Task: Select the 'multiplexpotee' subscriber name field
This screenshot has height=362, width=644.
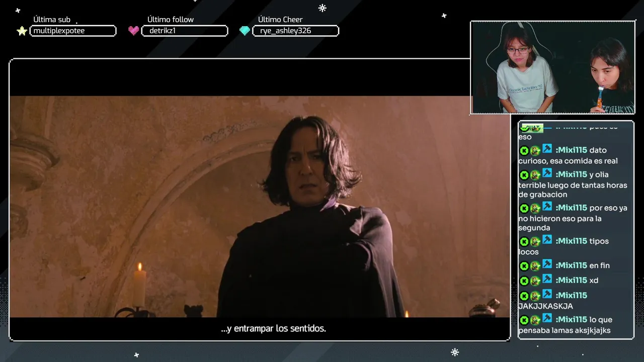Action: coord(73,31)
